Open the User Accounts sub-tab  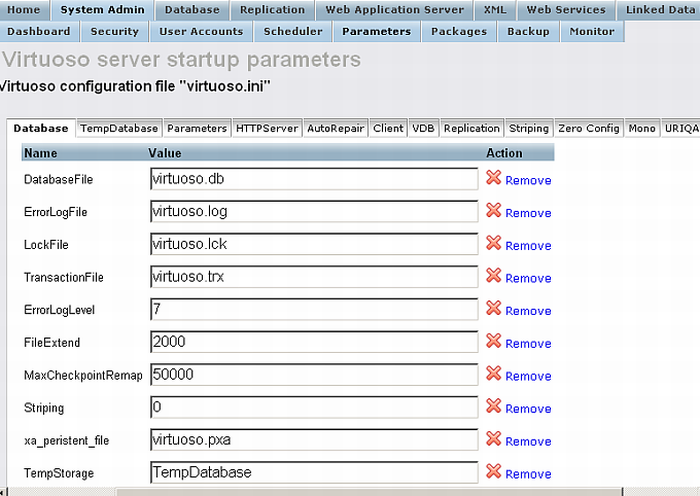(201, 32)
